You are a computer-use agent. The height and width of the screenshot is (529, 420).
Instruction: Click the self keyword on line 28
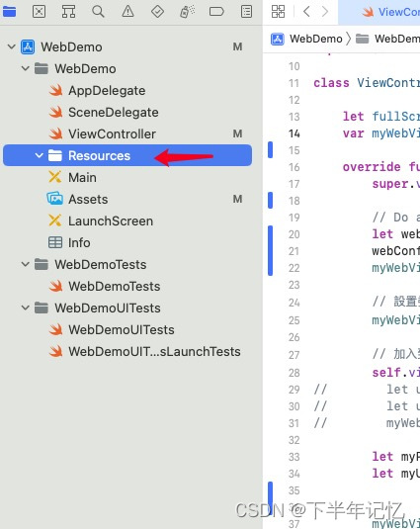pyautogui.click(x=386, y=373)
